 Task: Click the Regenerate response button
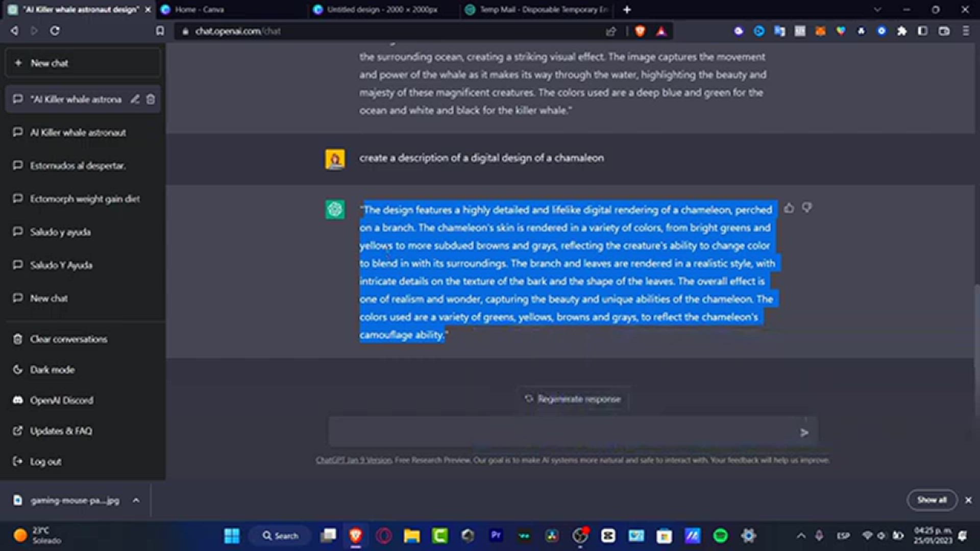pyautogui.click(x=574, y=399)
